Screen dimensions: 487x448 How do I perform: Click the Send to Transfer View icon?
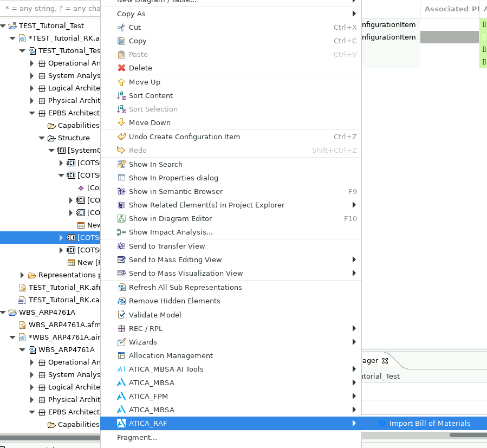click(121, 246)
